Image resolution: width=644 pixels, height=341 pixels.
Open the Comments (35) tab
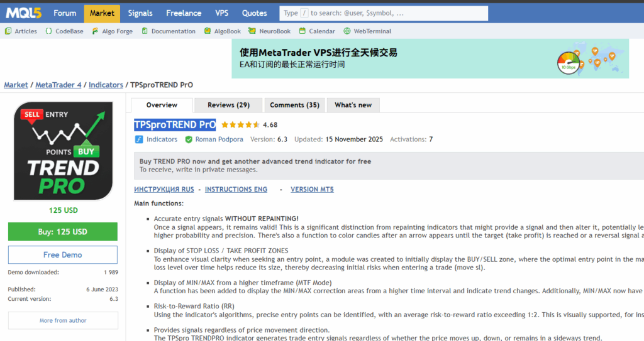click(294, 105)
